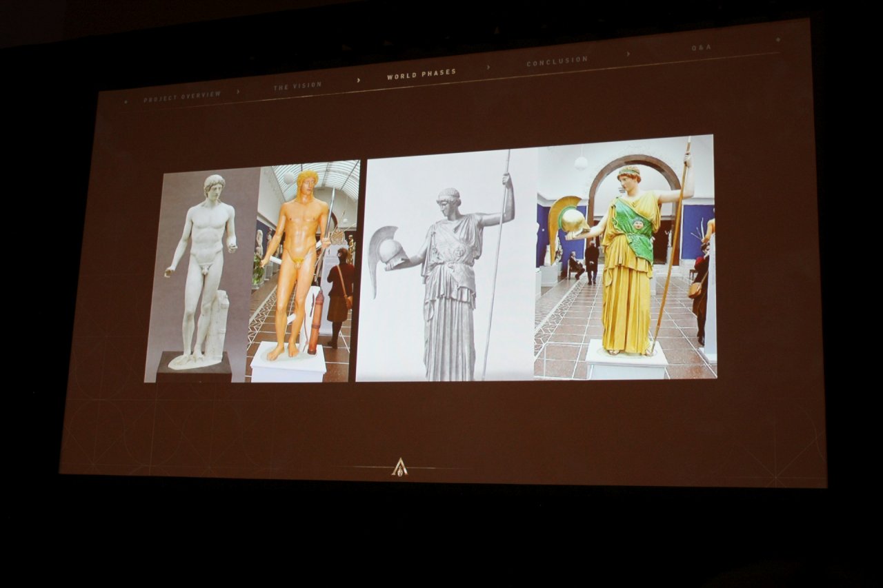The width and height of the screenshot is (883, 588).
Task: Go to THE VISION section
Action: pyautogui.click(x=297, y=85)
